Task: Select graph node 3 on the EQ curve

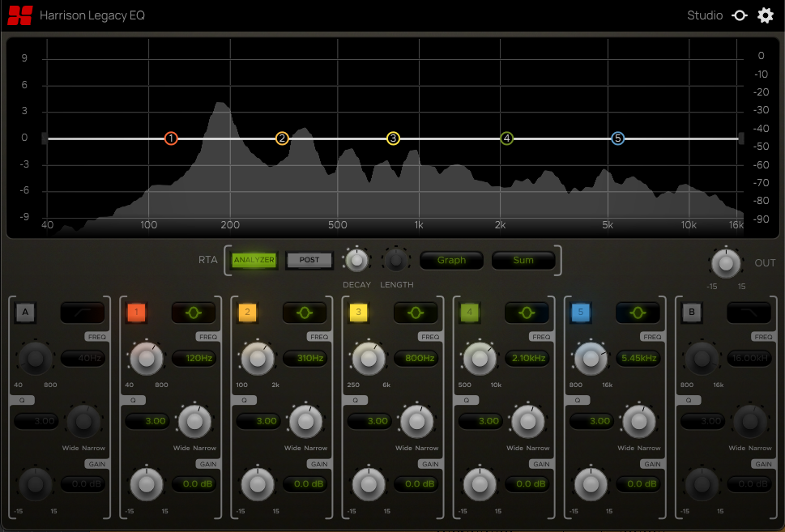Action: [393, 138]
